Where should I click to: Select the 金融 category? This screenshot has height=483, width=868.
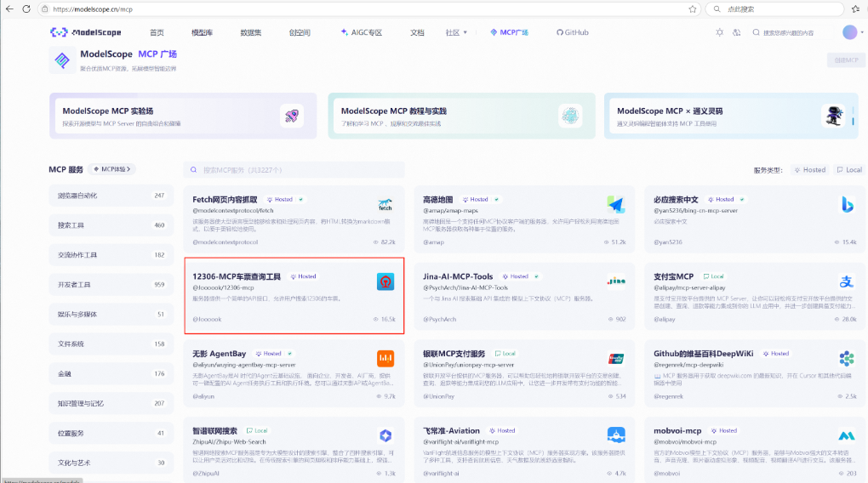(111, 374)
